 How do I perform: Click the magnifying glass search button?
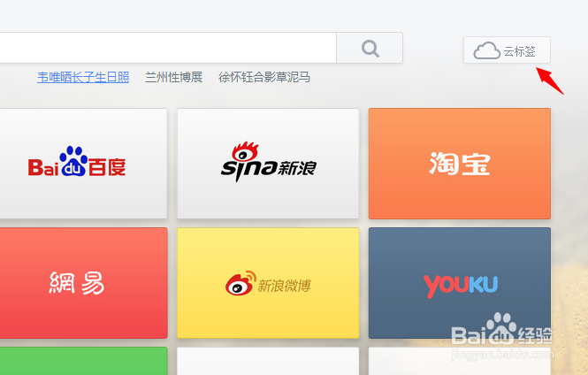370,48
